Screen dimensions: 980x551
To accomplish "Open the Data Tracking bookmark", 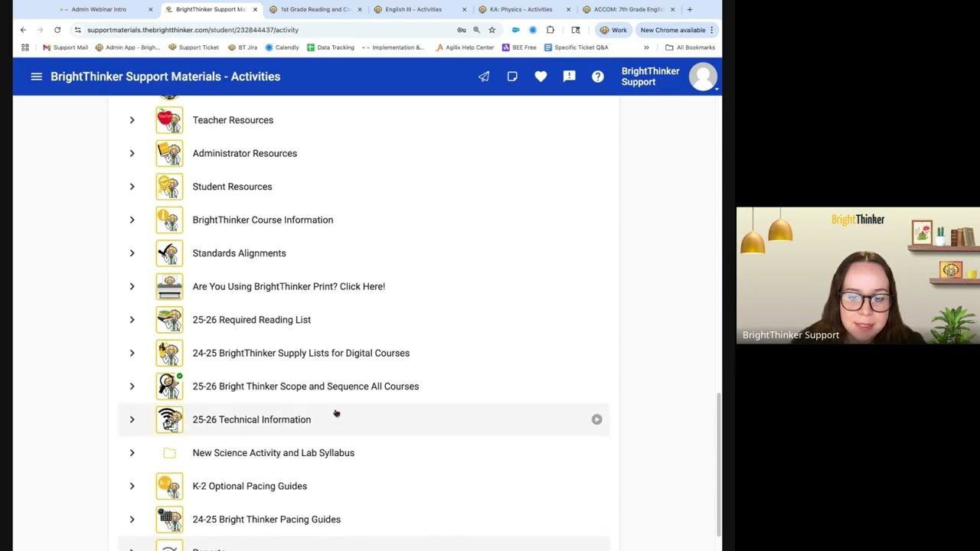I will pyautogui.click(x=331, y=47).
